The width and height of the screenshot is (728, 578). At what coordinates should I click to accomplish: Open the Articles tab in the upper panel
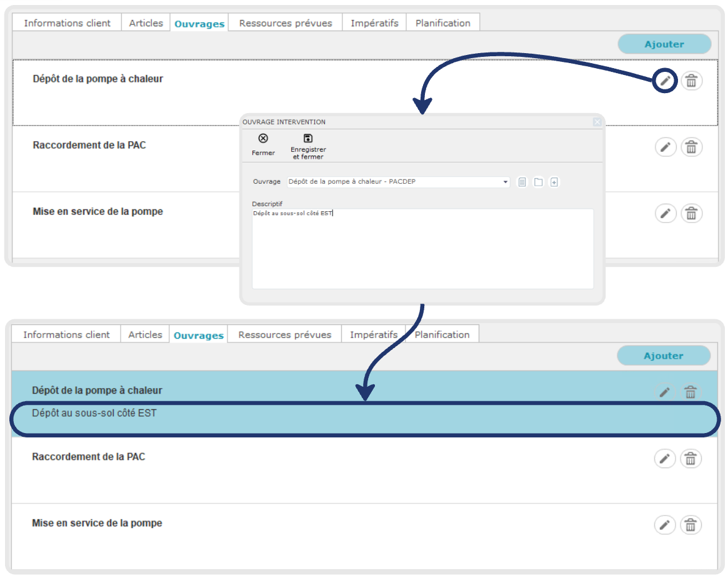click(146, 23)
